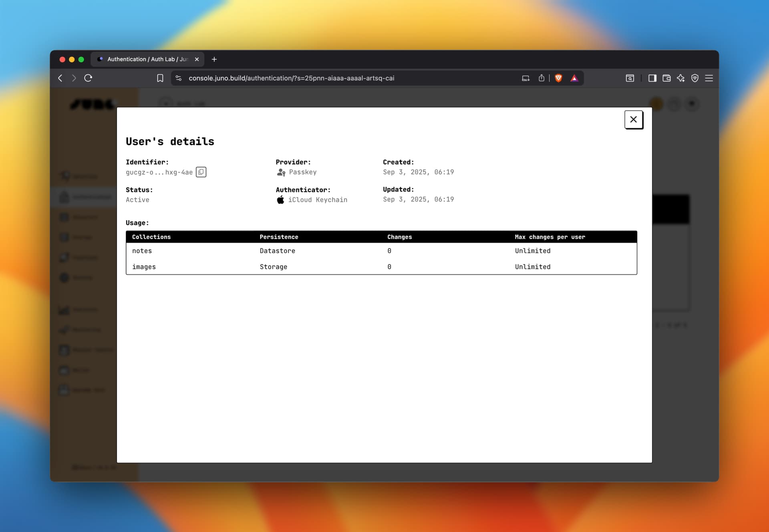Close the User's details dialog

(x=633, y=119)
